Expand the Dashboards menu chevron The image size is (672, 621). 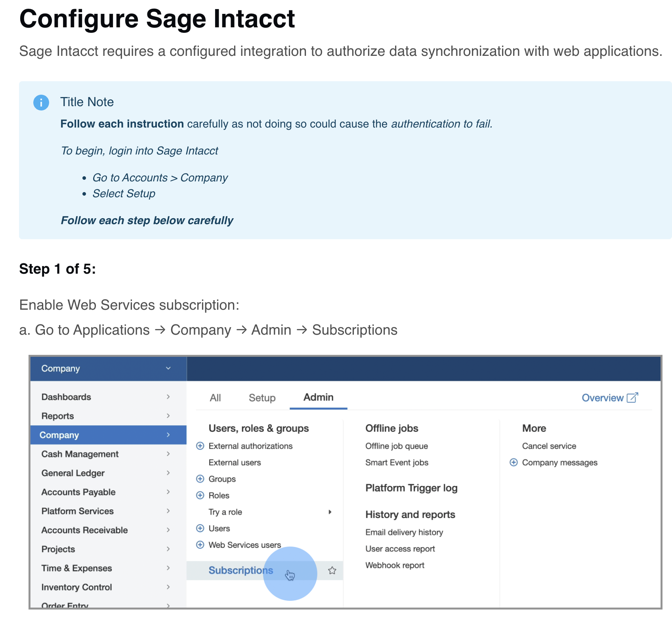tap(168, 397)
